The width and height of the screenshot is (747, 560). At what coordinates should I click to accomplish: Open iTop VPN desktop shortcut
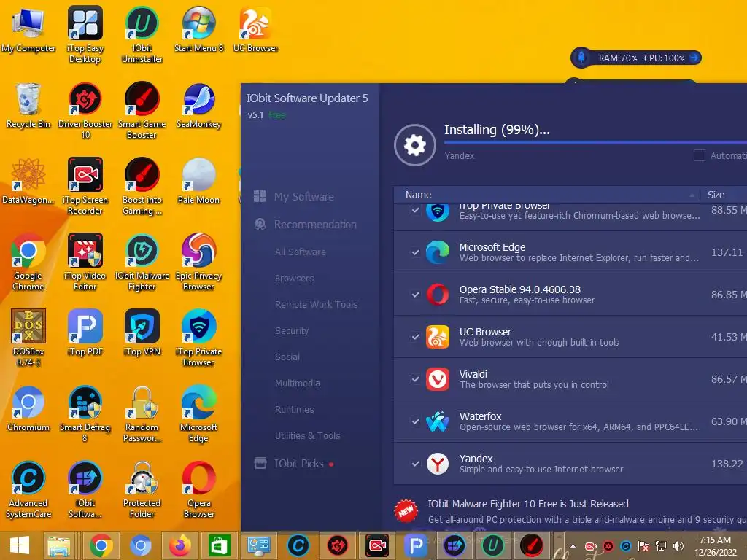(x=142, y=332)
